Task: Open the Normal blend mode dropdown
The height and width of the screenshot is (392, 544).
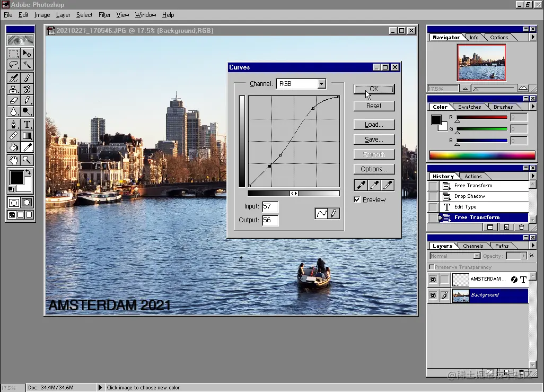Action: (x=477, y=256)
